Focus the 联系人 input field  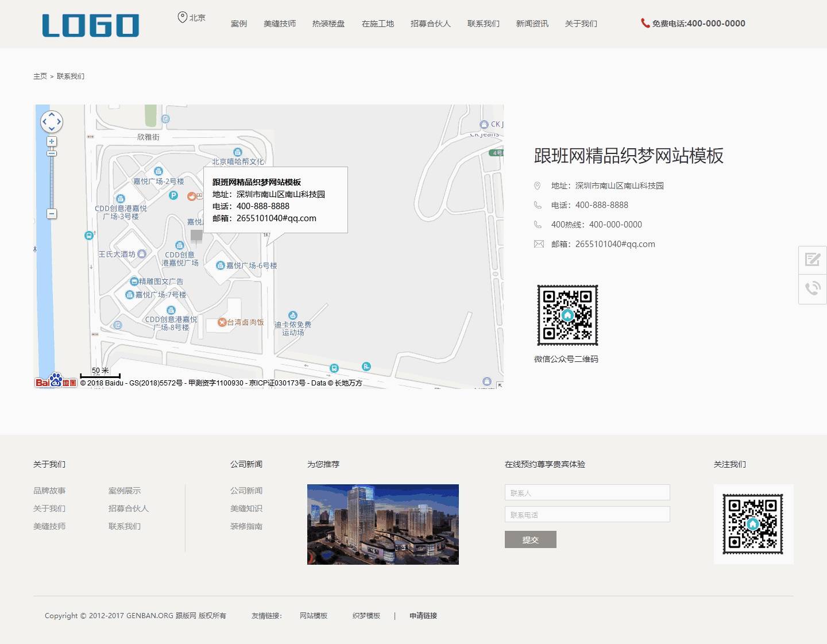click(588, 492)
